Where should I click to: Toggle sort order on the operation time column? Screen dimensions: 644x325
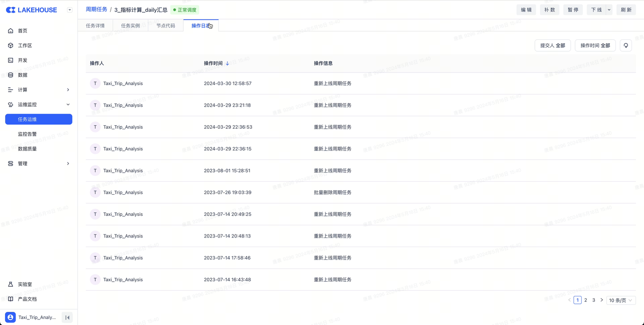pyautogui.click(x=227, y=63)
